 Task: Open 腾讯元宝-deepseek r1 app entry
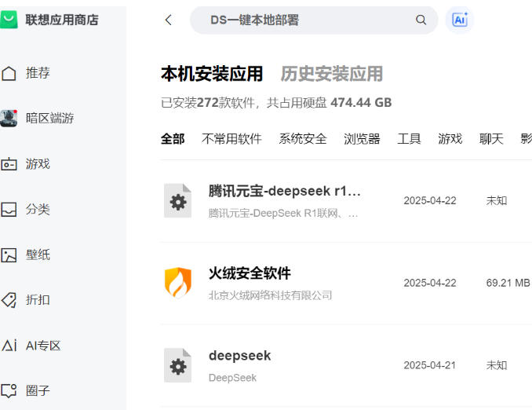(284, 192)
